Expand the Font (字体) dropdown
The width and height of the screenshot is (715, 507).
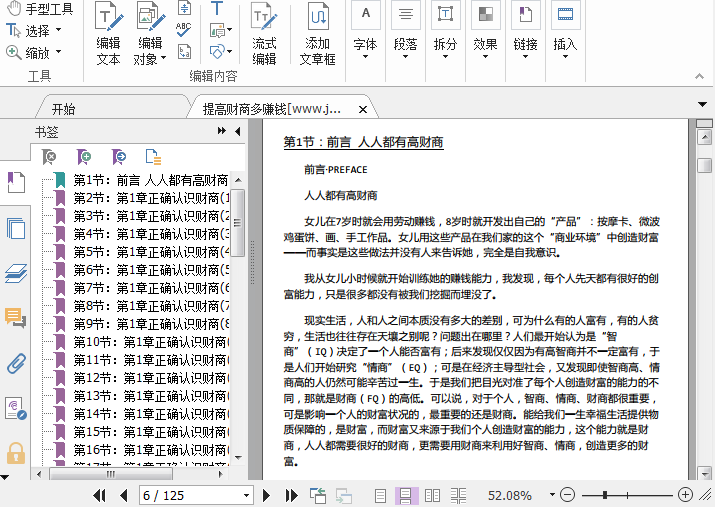(x=365, y=45)
